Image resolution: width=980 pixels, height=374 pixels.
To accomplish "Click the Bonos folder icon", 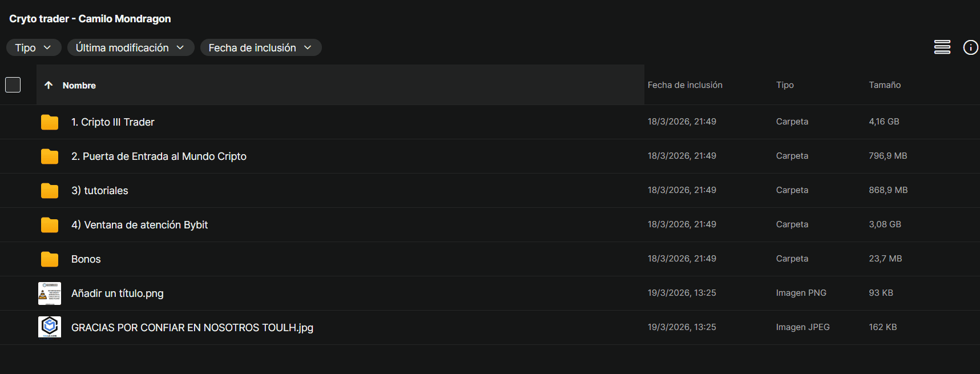I will [50, 259].
